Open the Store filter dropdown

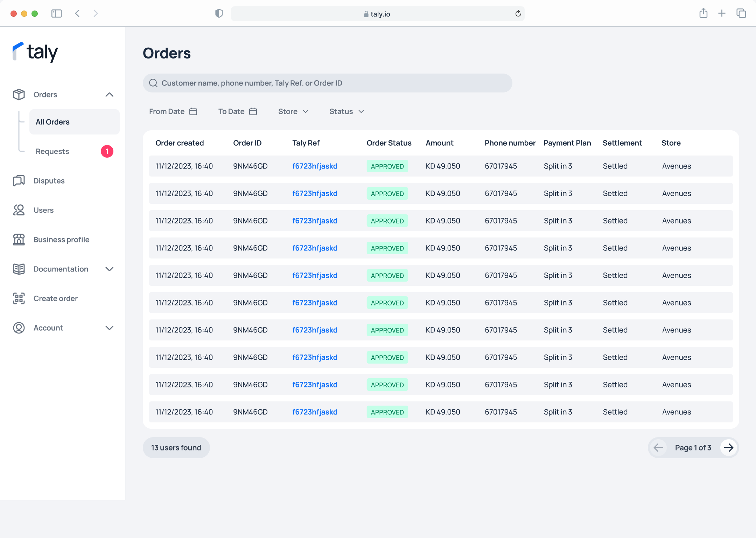click(x=293, y=111)
